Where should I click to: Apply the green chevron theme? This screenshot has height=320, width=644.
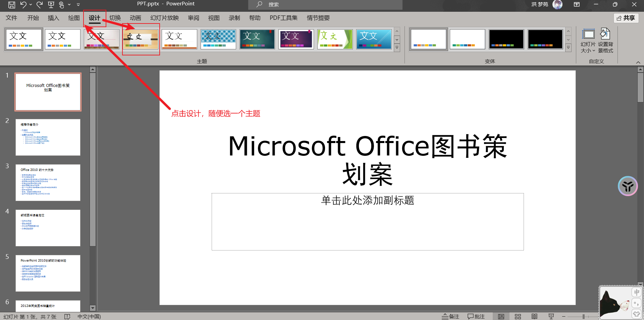335,39
